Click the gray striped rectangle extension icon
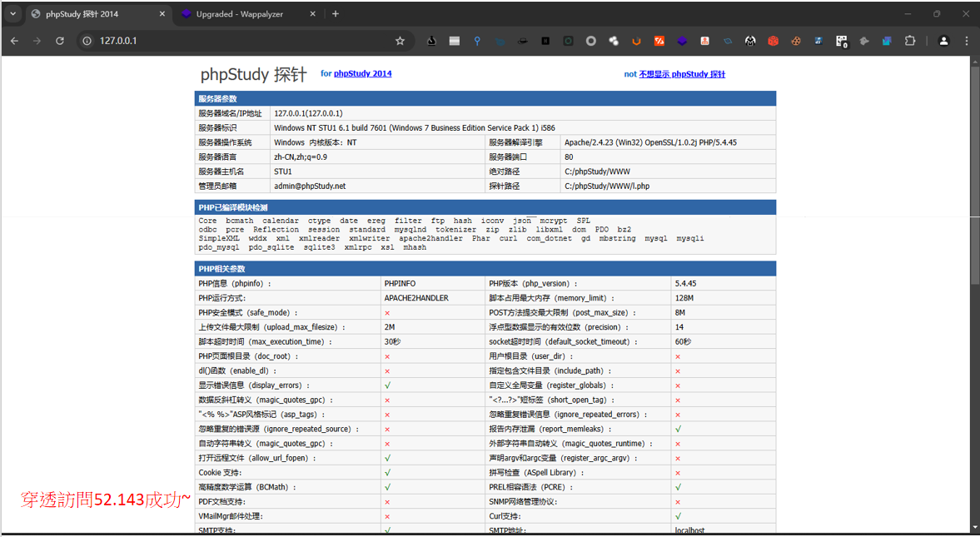This screenshot has height=537, width=980. (455, 41)
